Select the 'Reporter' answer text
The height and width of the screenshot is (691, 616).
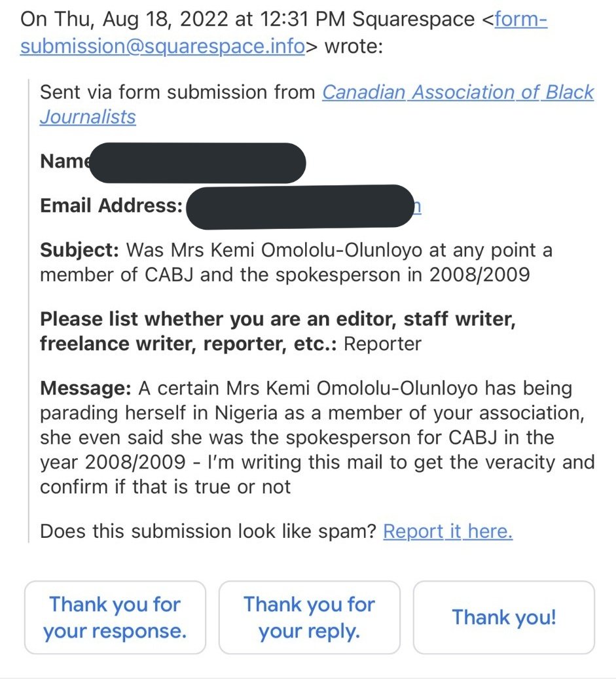382,344
